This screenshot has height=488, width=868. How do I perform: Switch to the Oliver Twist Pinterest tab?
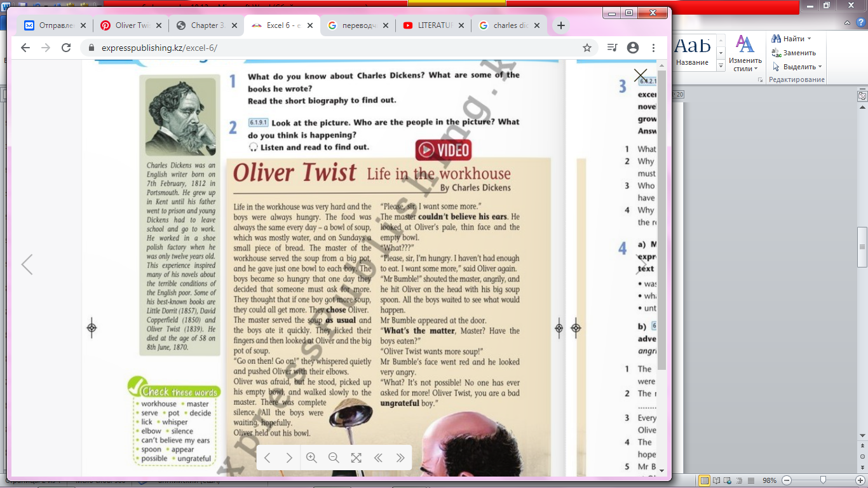coord(132,25)
